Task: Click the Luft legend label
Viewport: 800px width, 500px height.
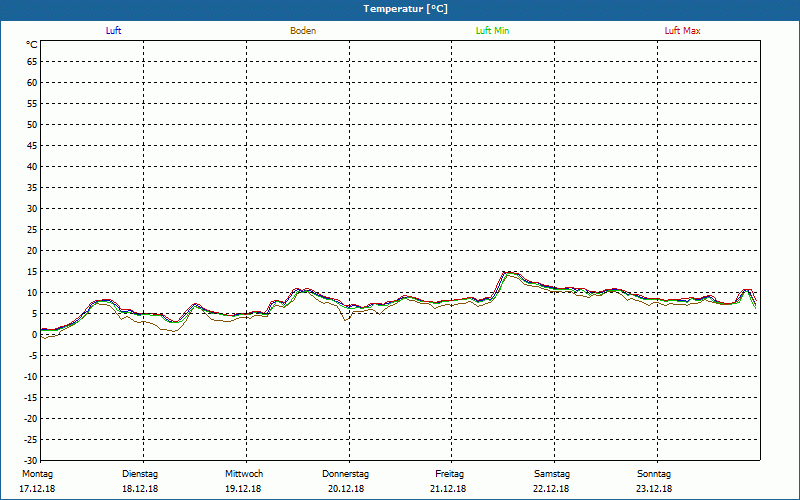Action: [x=113, y=31]
